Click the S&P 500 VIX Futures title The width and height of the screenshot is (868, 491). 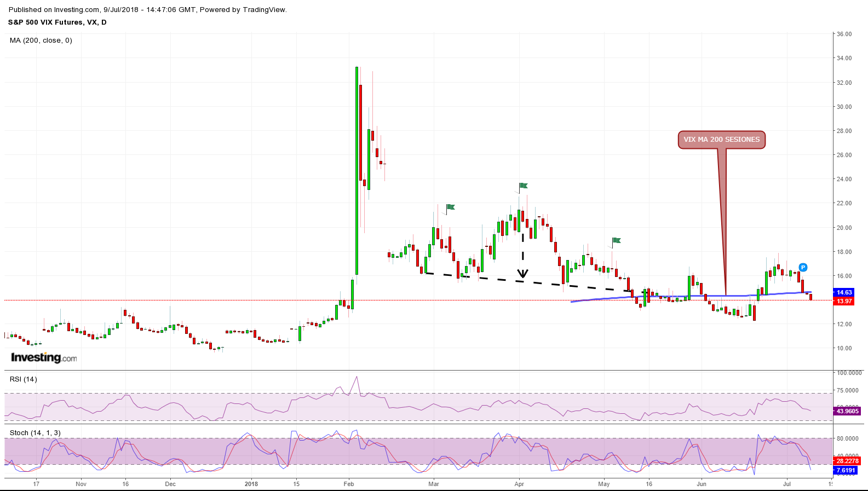pos(57,22)
